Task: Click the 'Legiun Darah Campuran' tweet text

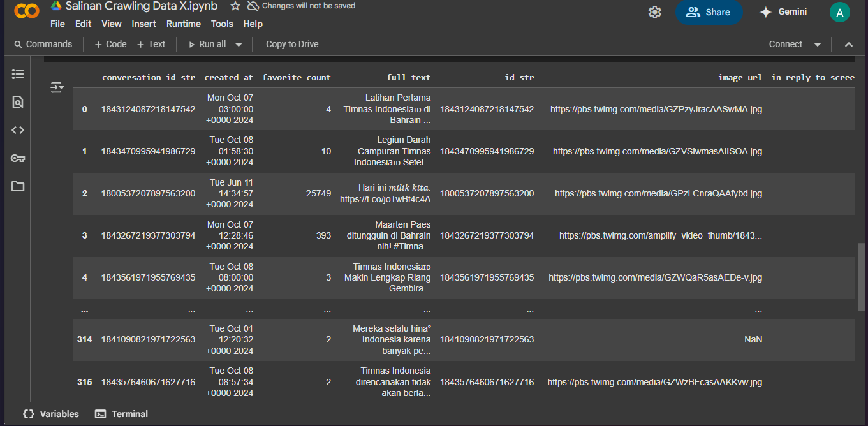Action: pyautogui.click(x=392, y=151)
